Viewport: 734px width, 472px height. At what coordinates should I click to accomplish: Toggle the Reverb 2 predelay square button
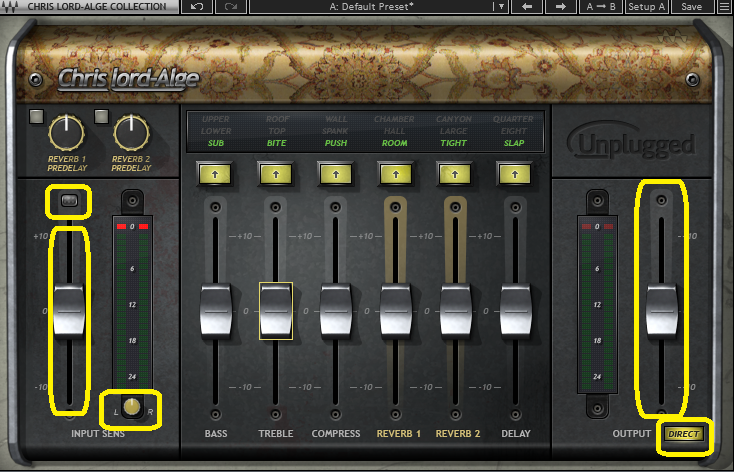click(x=101, y=116)
